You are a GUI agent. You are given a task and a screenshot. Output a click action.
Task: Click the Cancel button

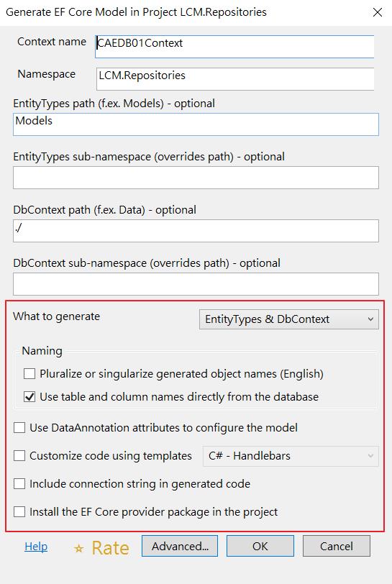point(337,546)
